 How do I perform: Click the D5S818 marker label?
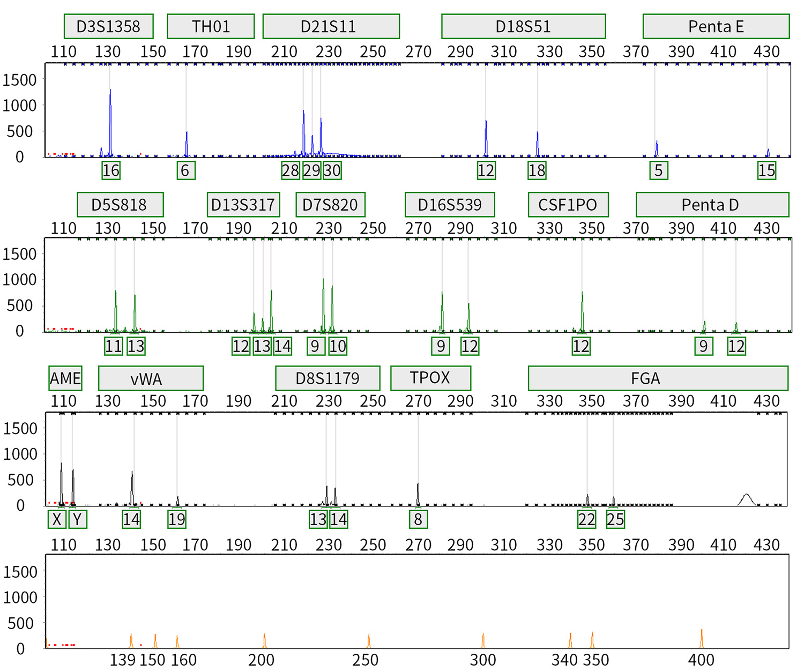pos(120,205)
